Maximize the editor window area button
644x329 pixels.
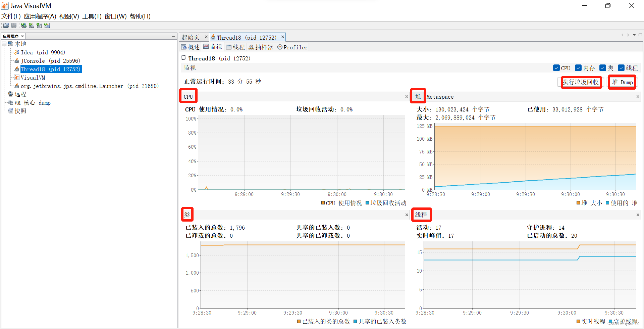[x=640, y=35]
